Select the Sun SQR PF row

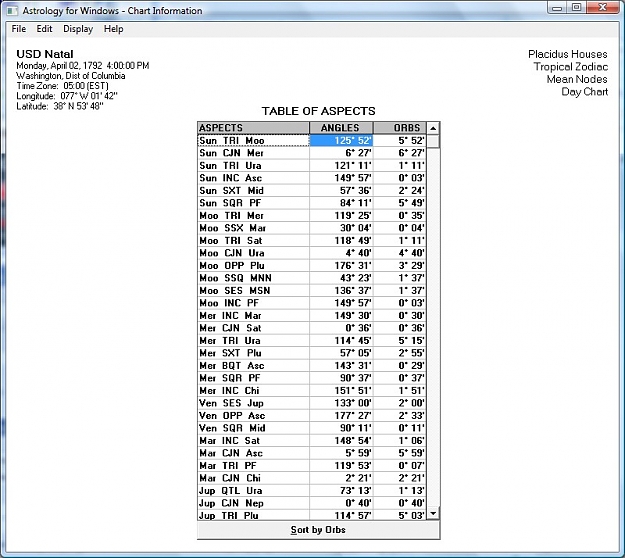312,203
